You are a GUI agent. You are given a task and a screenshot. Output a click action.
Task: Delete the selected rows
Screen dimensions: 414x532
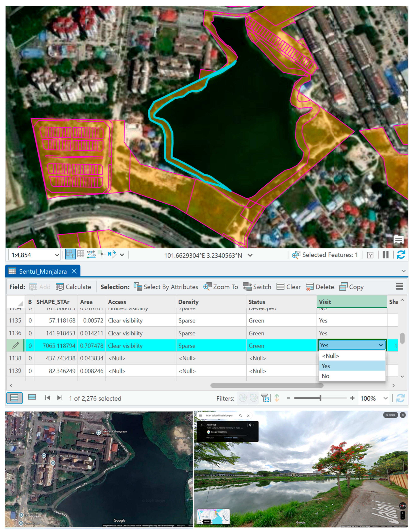pyautogui.click(x=320, y=287)
